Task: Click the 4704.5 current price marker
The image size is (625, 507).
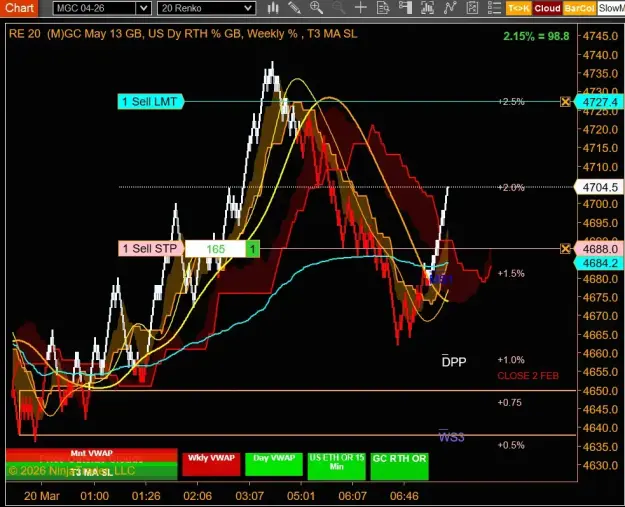Action: pyautogui.click(x=599, y=187)
